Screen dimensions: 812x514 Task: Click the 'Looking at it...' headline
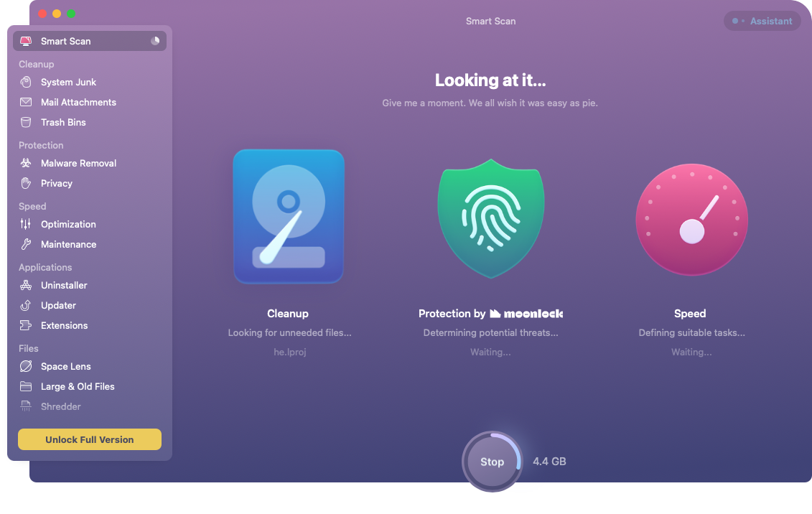490,80
